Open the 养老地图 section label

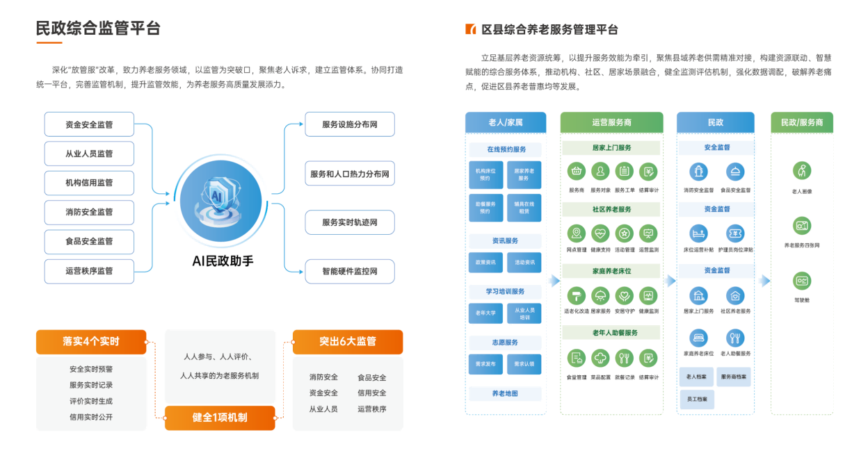[x=505, y=393]
